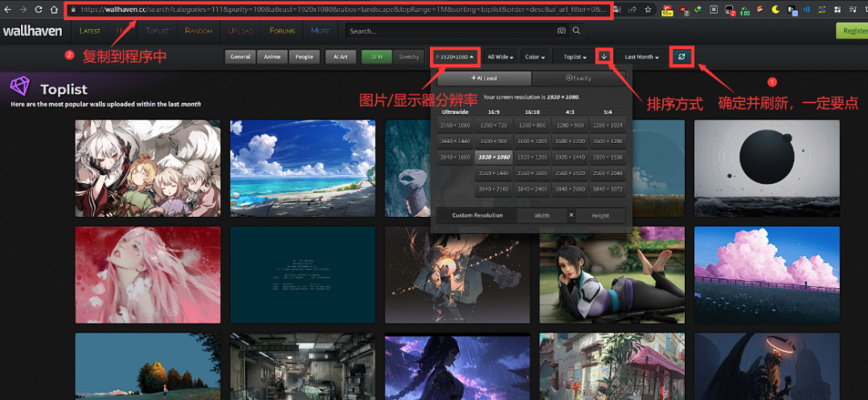Open the dark teal terminal wallpaper thumbnail
The width and height of the screenshot is (868, 400).
coord(302,275)
